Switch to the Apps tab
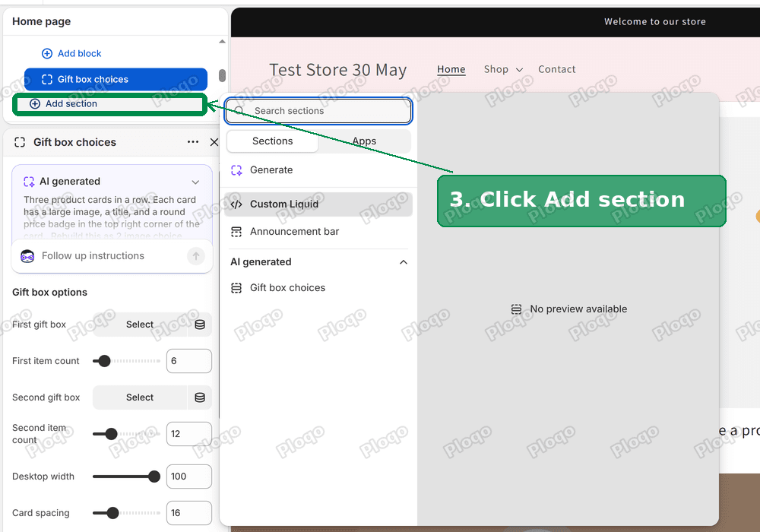The image size is (760, 532). [x=364, y=141]
